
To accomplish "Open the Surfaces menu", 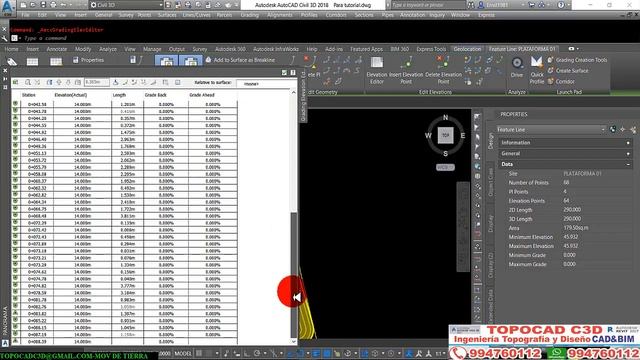I will [167, 15].
